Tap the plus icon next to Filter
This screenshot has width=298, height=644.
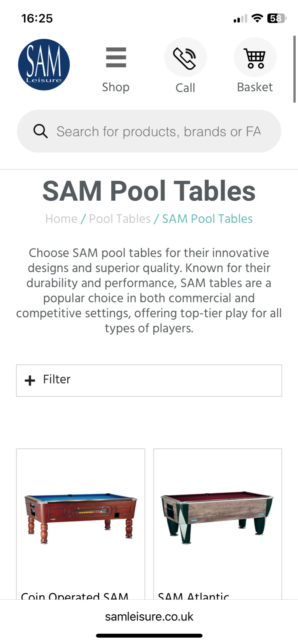[x=29, y=380]
